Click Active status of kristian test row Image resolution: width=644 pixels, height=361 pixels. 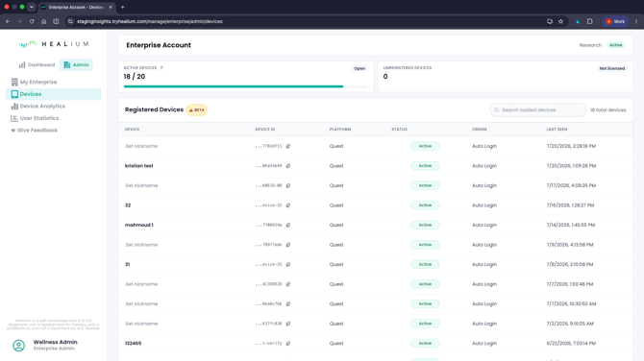425,166
